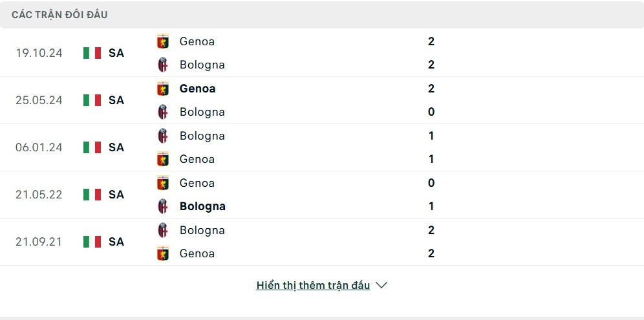
Task: Click Bologna crest in 06.01.24 match
Action: tap(163, 136)
